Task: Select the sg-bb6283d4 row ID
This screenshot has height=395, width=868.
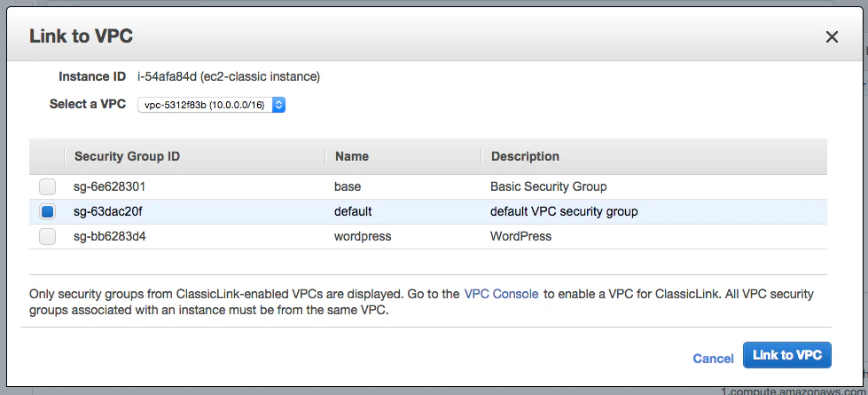Action: coord(108,237)
